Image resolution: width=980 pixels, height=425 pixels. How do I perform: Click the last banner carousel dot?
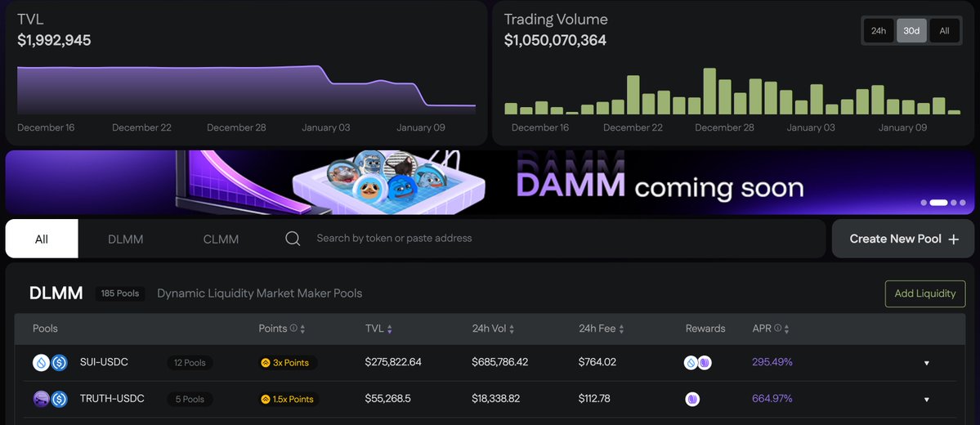click(x=962, y=203)
